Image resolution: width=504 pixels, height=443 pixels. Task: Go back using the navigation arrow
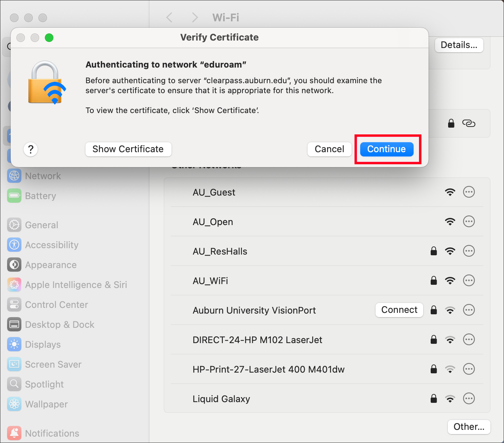(x=169, y=17)
